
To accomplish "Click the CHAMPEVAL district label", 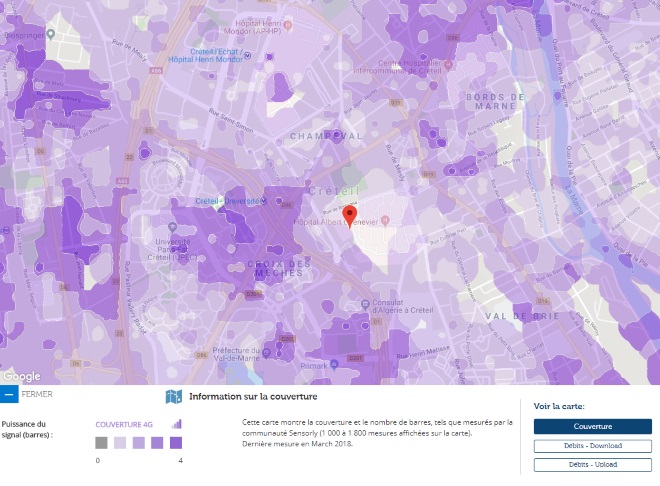I will coord(326,136).
